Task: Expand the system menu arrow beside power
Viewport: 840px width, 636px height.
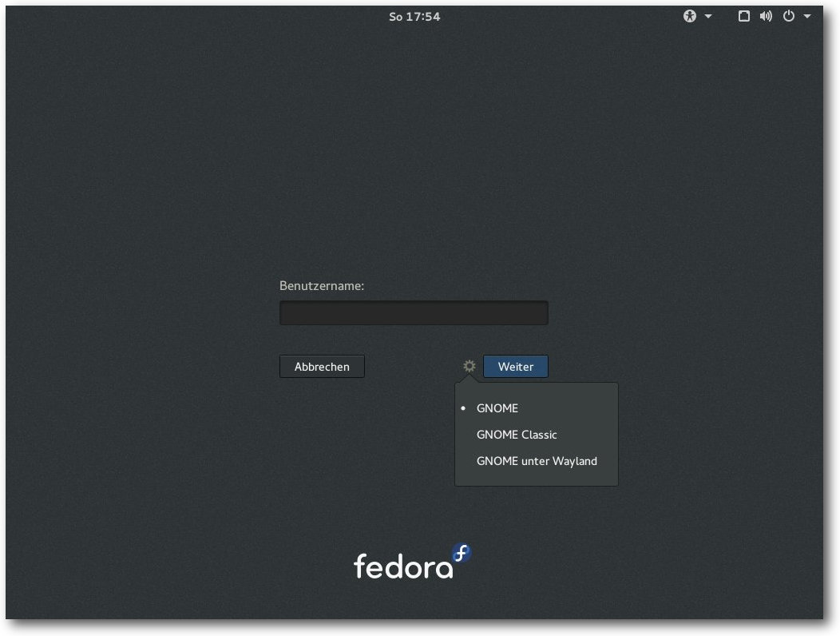Action: point(806,17)
